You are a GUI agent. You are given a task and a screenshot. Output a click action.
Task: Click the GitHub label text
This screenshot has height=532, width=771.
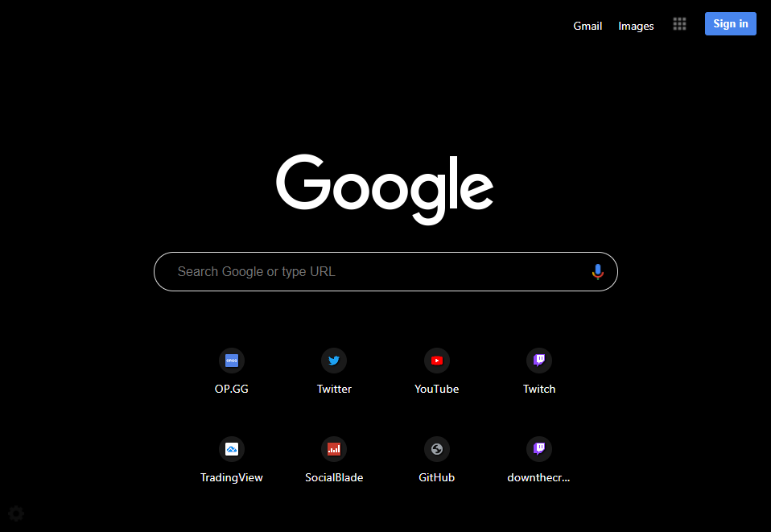point(437,477)
